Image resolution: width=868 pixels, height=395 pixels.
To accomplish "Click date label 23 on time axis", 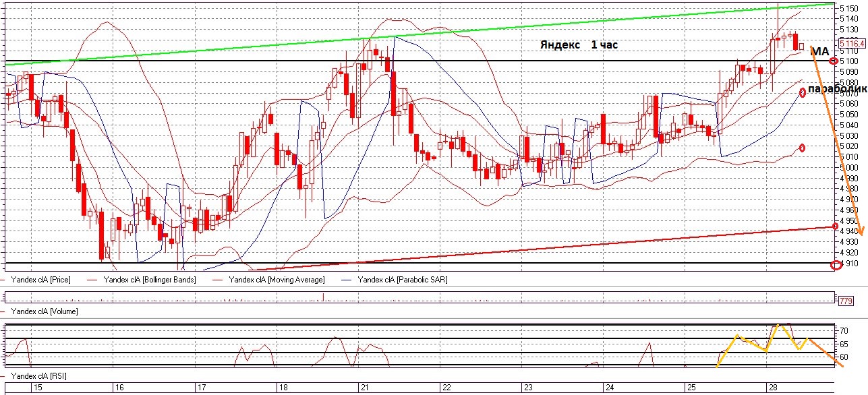I will [528, 388].
